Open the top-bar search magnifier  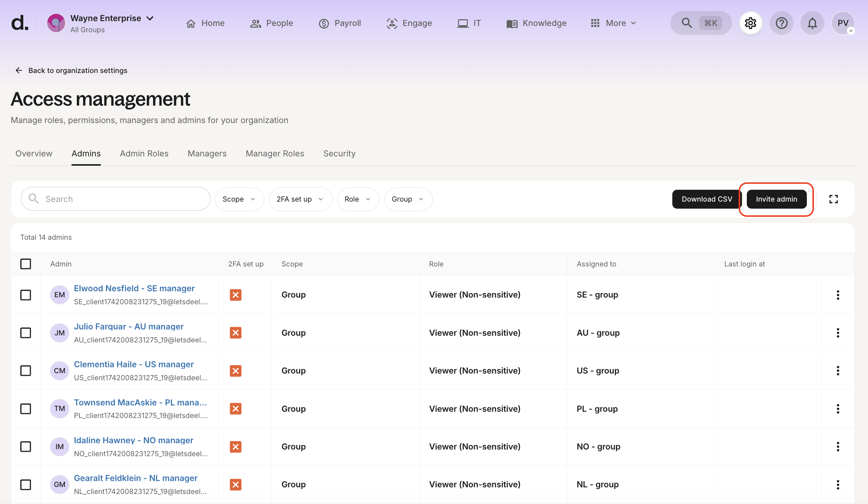coord(686,23)
